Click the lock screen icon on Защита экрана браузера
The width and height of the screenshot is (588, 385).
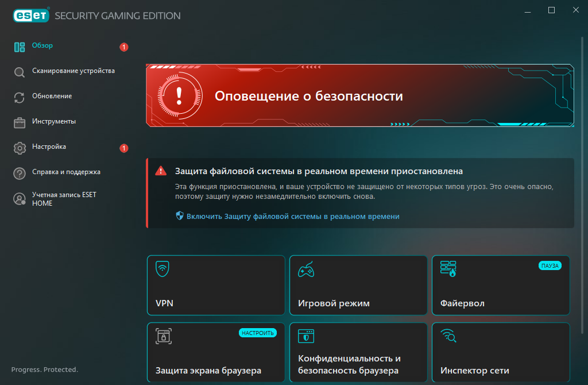click(x=164, y=336)
